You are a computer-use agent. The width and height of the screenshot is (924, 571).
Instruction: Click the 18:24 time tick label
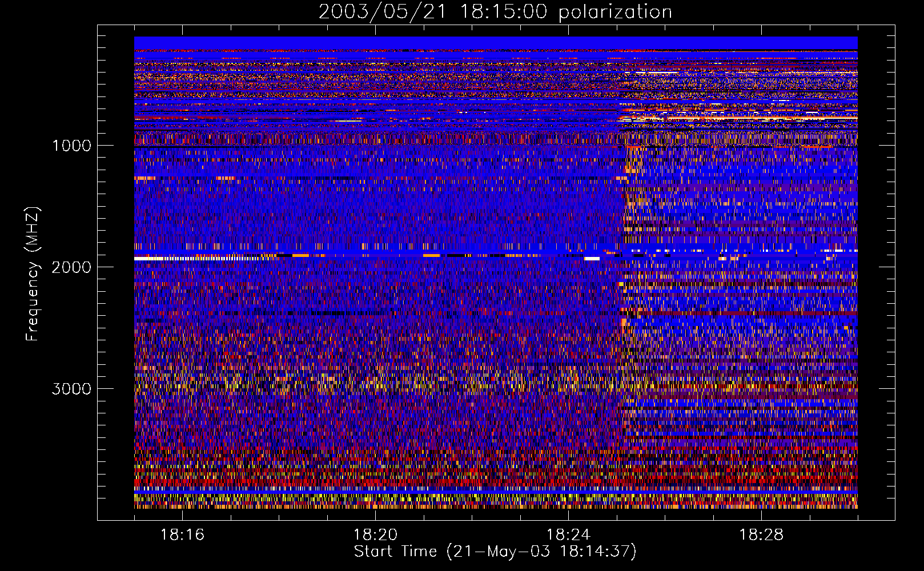(568, 535)
